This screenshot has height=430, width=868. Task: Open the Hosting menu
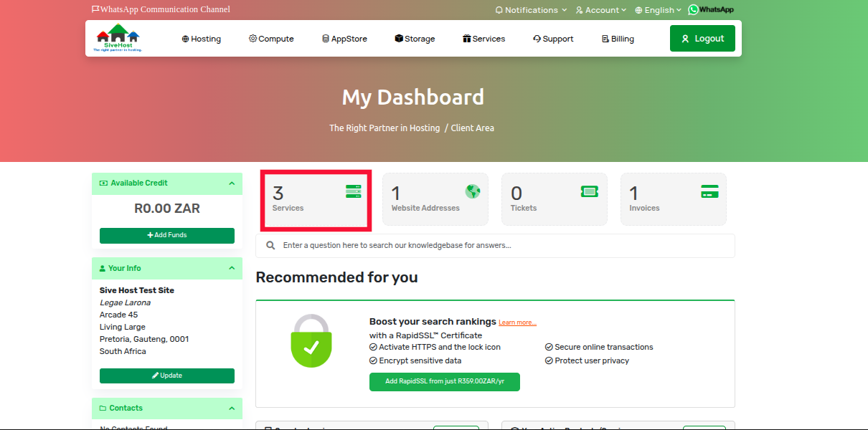point(202,38)
